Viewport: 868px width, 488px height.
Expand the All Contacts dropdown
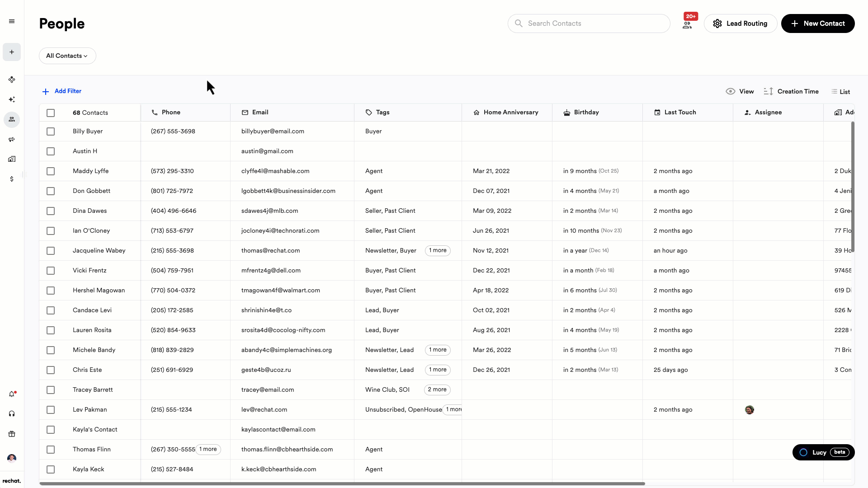coord(67,56)
